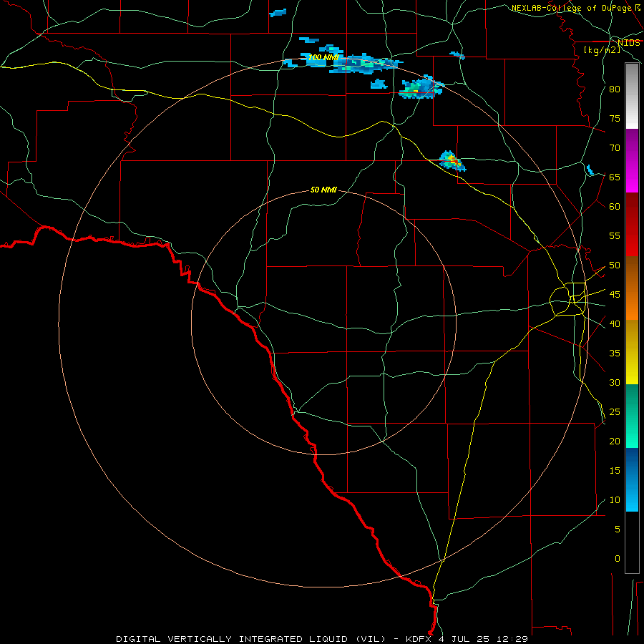This screenshot has height=644, width=644.
Task: Click the 50 NMI range ring label
Action: coord(323,190)
